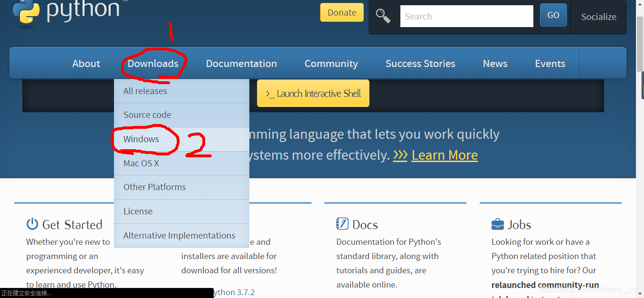The image size is (644, 298).
Task: Click 'relaunched community-run' bold text
Action: pyautogui.click(x=545, y=285)
